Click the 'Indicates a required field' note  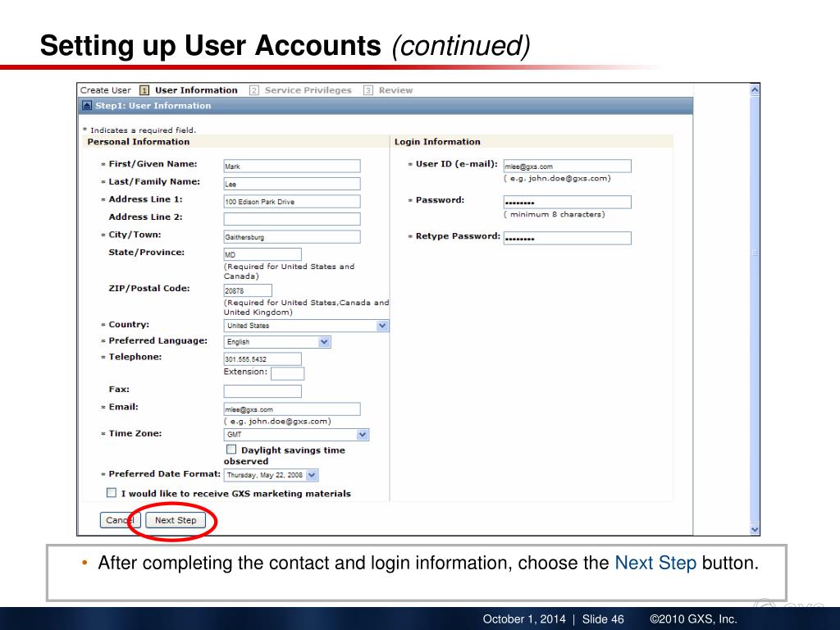tap(139, 130)
